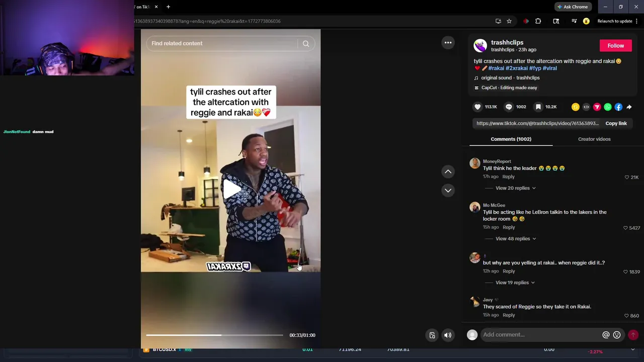644x362 pixels.
Task: Save video with bookmark icon
Action: [538, 107]
